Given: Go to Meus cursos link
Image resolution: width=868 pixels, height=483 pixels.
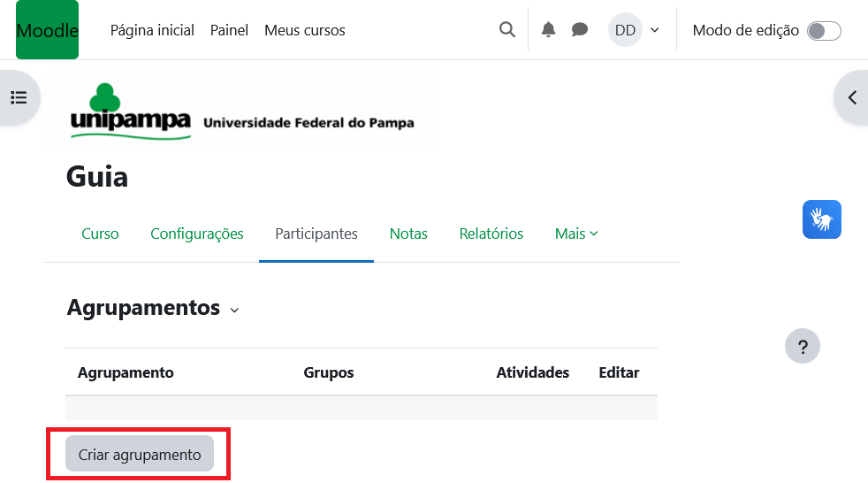Looking at the screenshot, I should pyautogui.click(x=305, y=30).
